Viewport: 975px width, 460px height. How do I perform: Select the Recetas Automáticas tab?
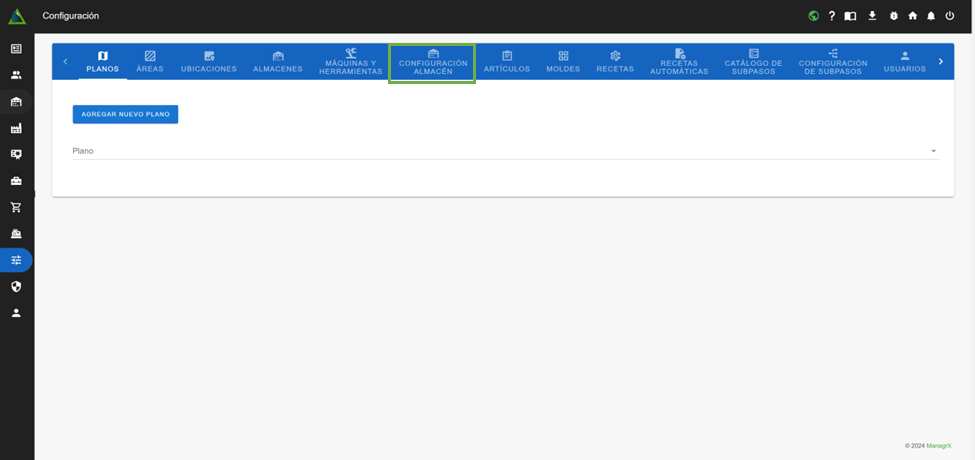(679, 62)
